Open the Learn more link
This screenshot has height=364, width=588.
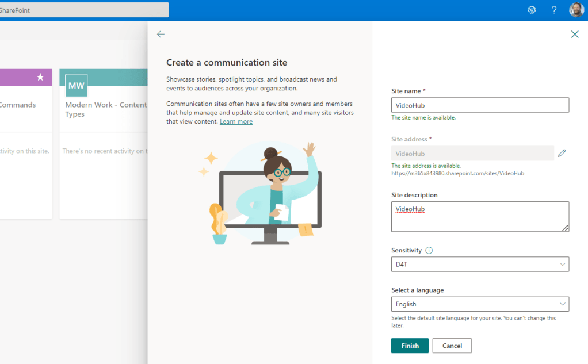coord(236,122)
